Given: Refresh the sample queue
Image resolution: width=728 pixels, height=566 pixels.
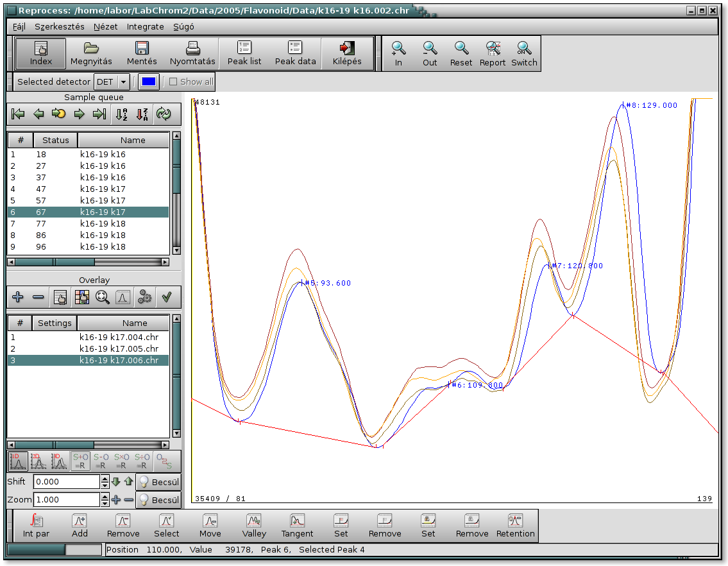Looking at the screenshot, I should (x=164, y=114).
